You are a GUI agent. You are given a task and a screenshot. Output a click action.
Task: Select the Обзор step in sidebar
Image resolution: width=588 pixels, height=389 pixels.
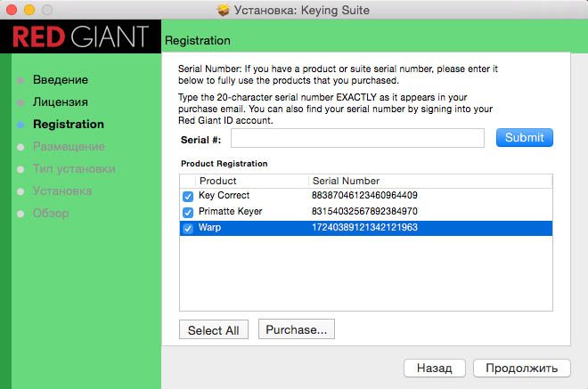click(x=51, y=214)
